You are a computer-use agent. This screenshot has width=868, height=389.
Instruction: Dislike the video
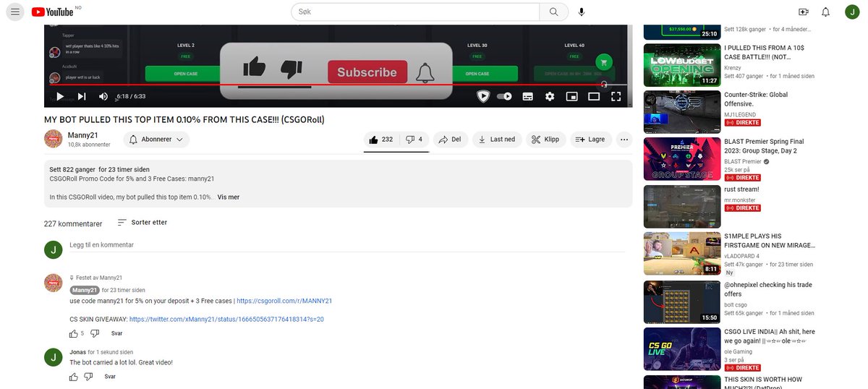click(414, 140)
